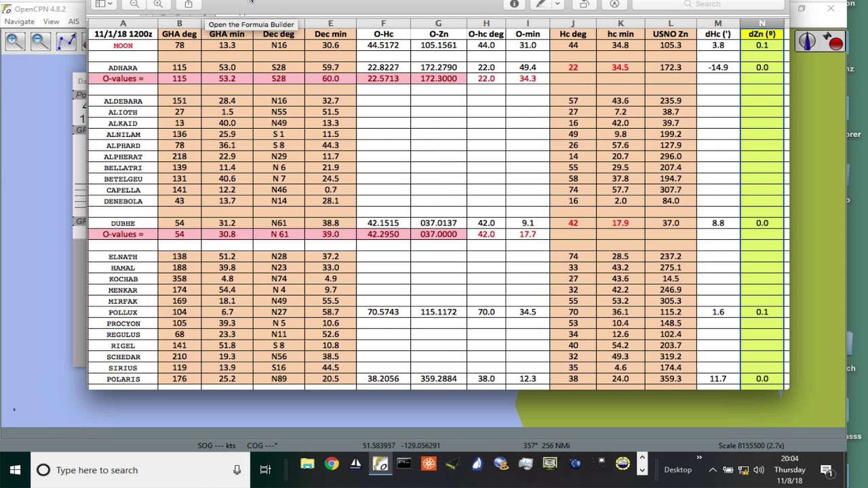Viewport: 868px width, 488px height.
Task: Click the 'GHA deg' header cell
Action: click(x=179, y=34)
